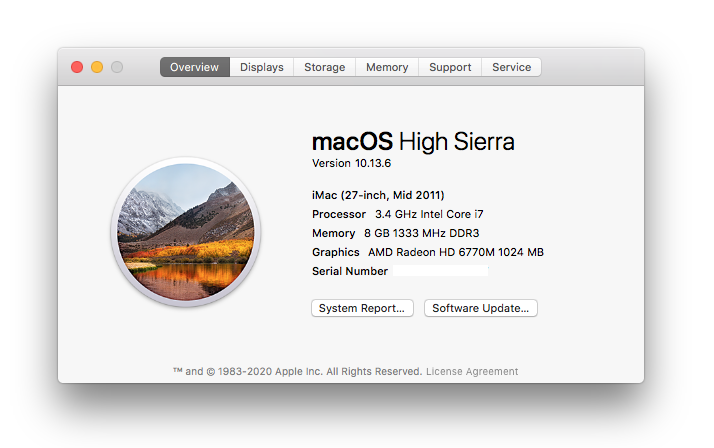Click the Processor 3.4 GHz Intel Core i7 line

pos(398,214)
